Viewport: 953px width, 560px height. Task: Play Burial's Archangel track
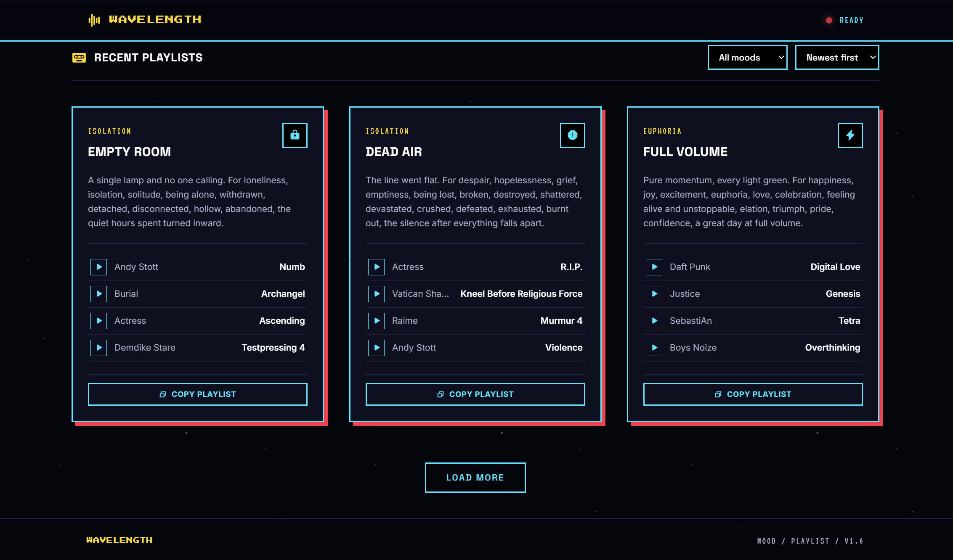98,294
